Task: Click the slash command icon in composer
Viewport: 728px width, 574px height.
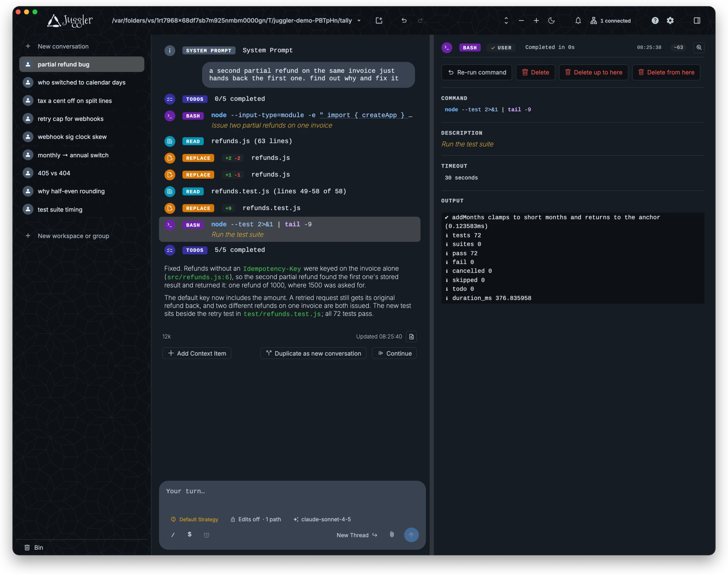Action: 173,535
